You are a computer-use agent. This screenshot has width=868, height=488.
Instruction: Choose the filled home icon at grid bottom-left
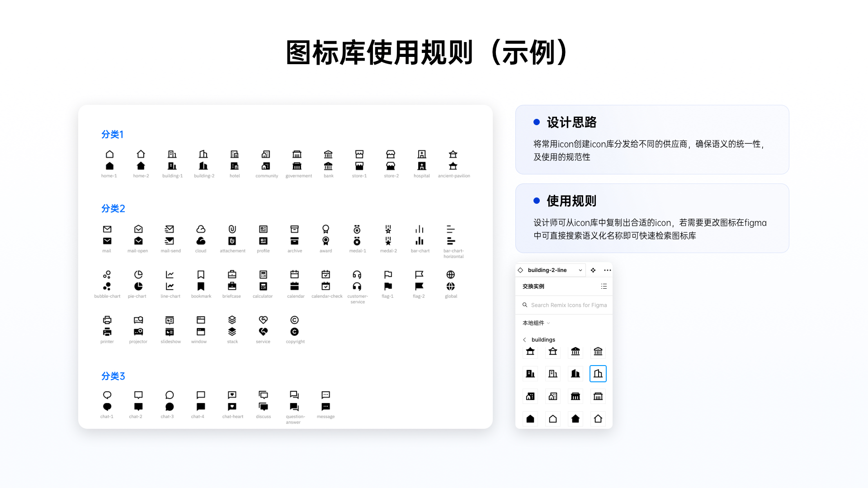pos(530,419)
